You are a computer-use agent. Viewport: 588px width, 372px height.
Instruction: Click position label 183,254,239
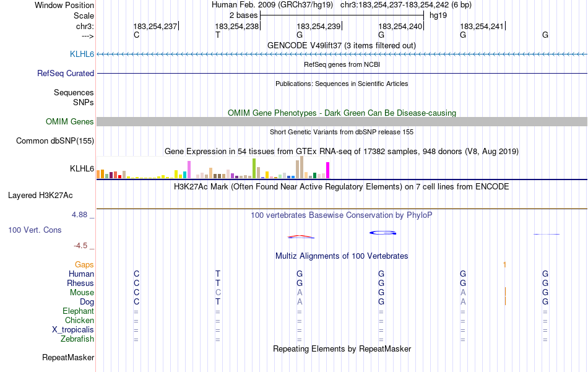[319, 26]
